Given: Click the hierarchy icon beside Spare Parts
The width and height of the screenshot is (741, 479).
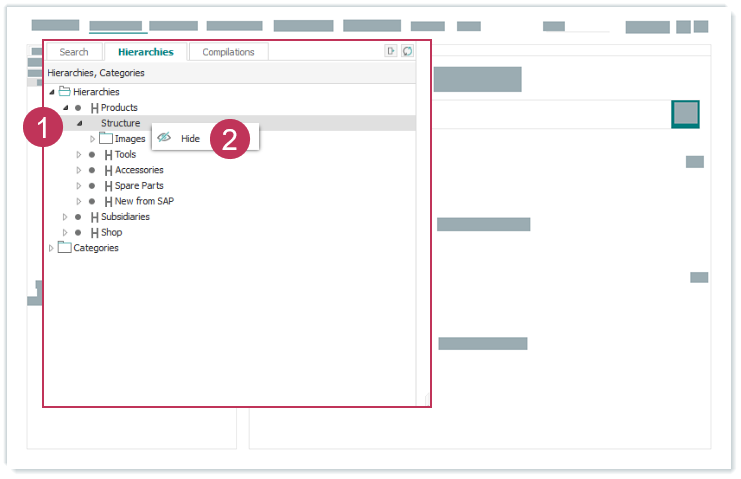Looking at the screenshot, I should point(108,186).
